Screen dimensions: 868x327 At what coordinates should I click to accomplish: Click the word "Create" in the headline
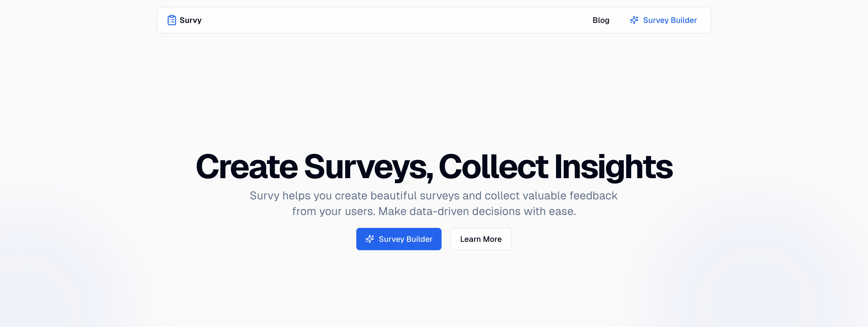click(247, 167)
